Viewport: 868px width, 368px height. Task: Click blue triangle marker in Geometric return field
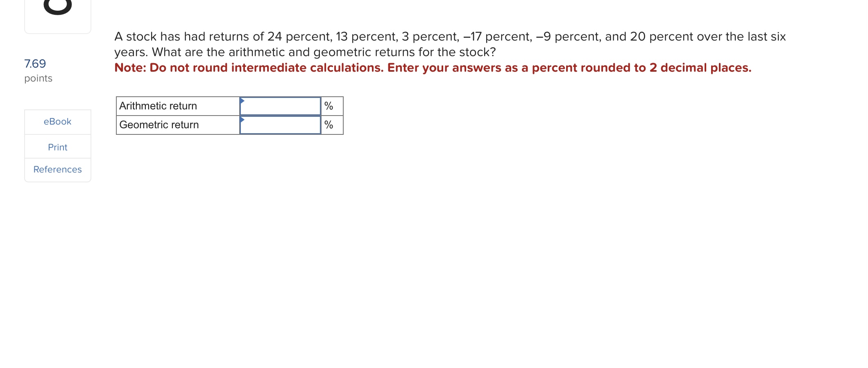coord(242,119)
